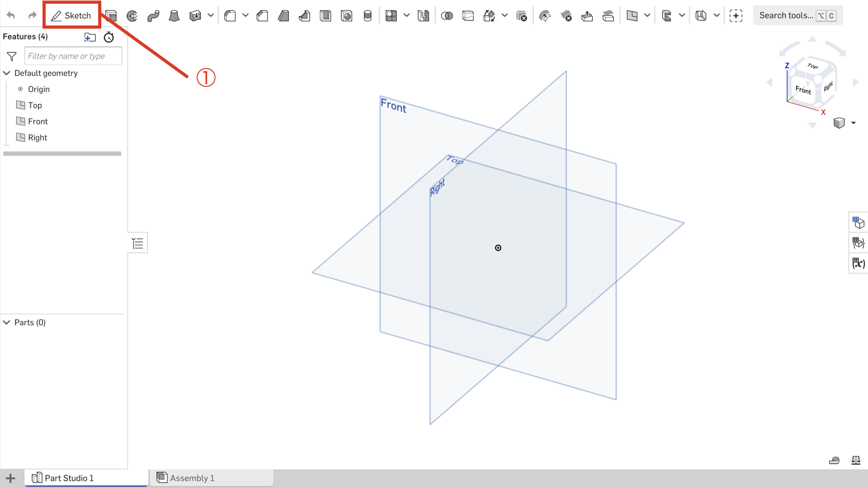The height and width of the screenshot is (488, 868).
Task: Select the Sweep tool
Action: (153, 15)
